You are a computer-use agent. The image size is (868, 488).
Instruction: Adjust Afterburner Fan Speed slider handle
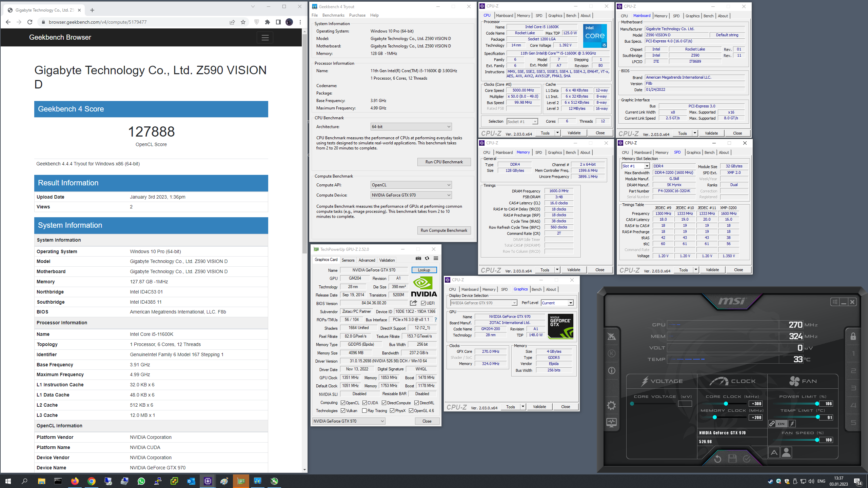817,440
